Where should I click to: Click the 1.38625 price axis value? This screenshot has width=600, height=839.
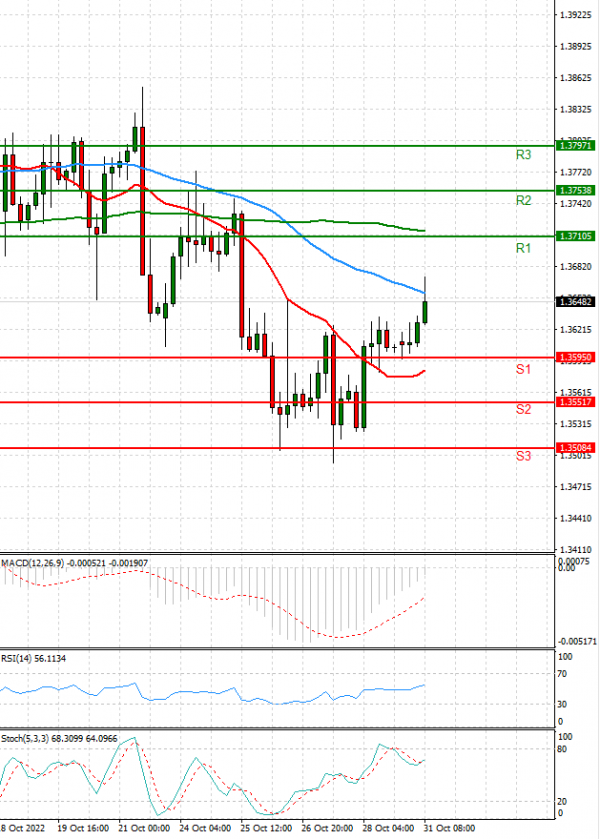point(576,78)
